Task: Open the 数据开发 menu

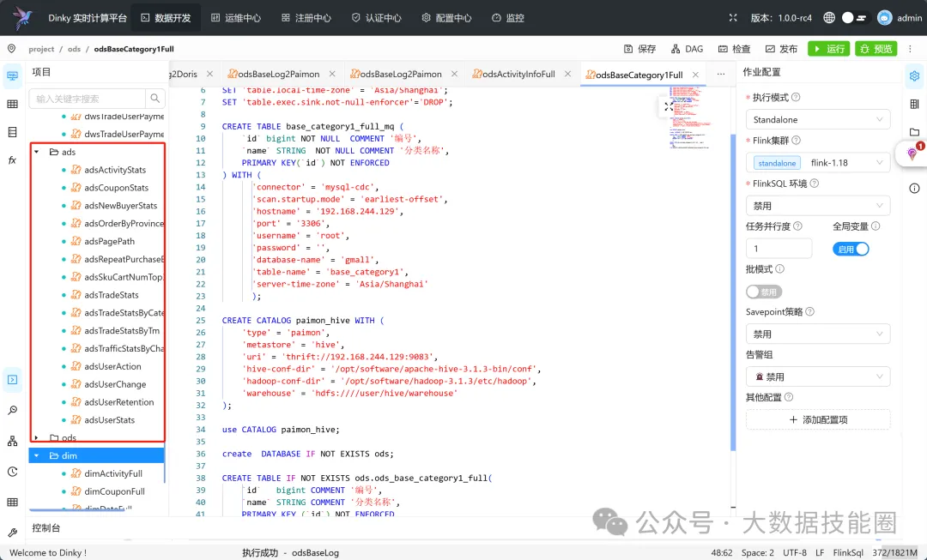Action: 166,18
